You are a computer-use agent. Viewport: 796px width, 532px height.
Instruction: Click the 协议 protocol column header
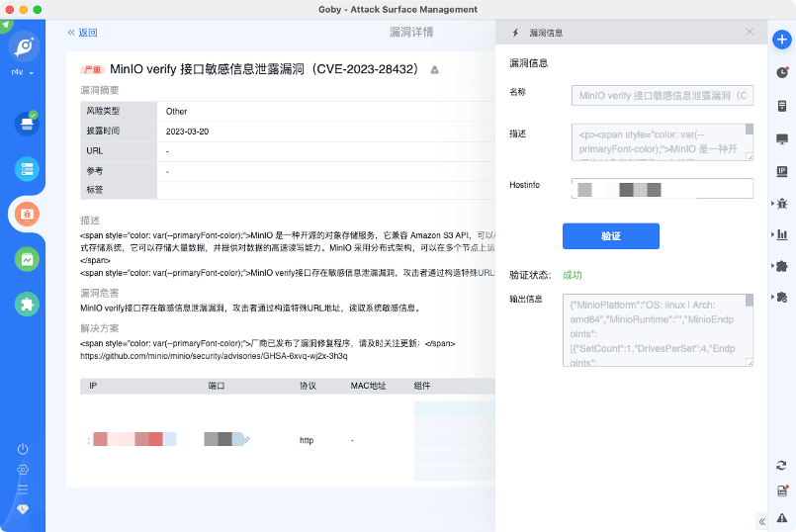pyautogui.click(x=308, y=386)
